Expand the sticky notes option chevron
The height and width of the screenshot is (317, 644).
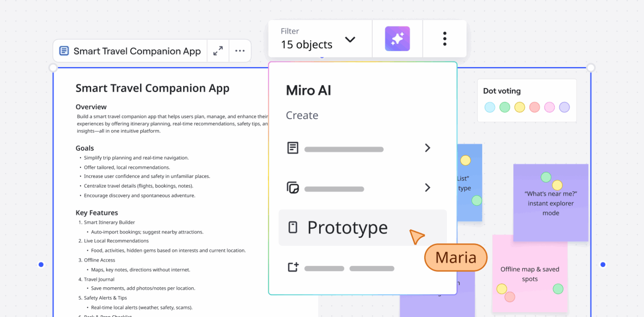tap(427, 188)
